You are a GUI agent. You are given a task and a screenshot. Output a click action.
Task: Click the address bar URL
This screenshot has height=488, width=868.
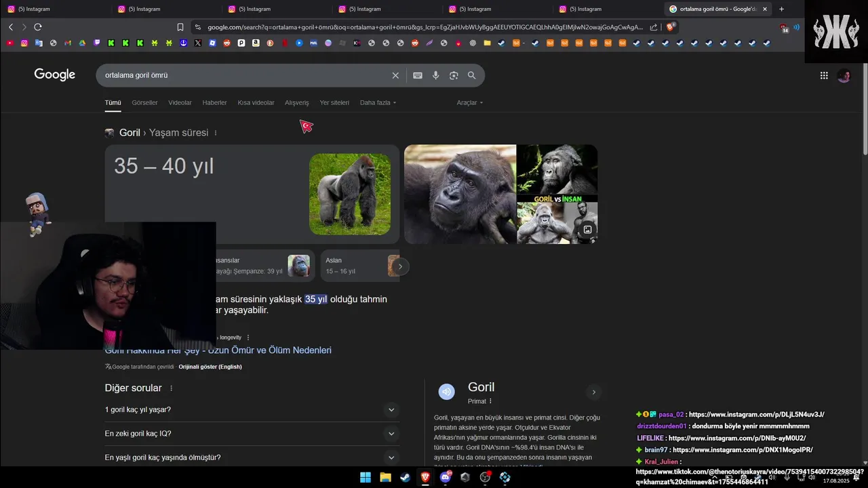(425, 27)
